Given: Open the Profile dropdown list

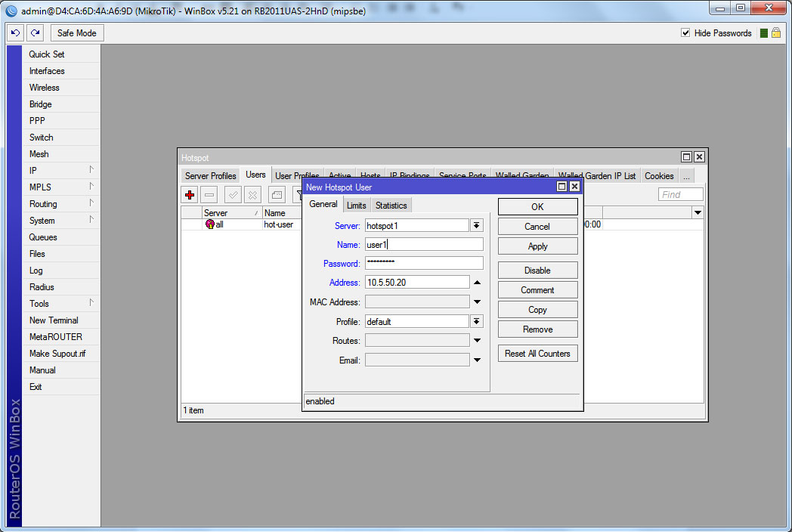Looking at the screenshot, I should (x=477, y=321).
